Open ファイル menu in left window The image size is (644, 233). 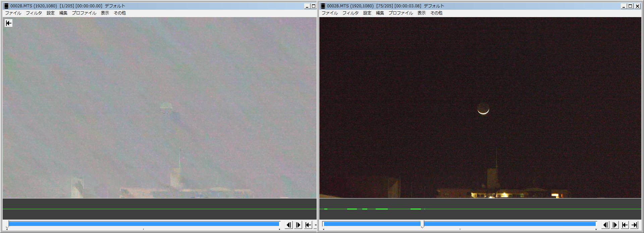(x=13, y=13)
